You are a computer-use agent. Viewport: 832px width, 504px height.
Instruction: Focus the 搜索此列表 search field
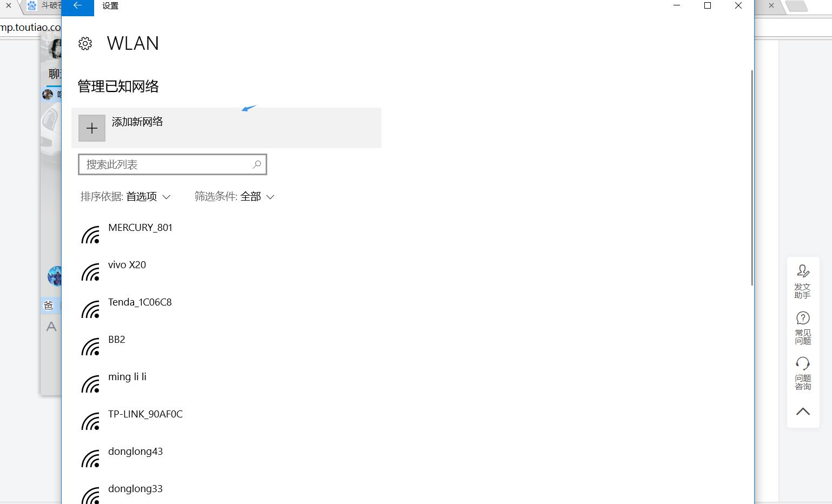173,164
